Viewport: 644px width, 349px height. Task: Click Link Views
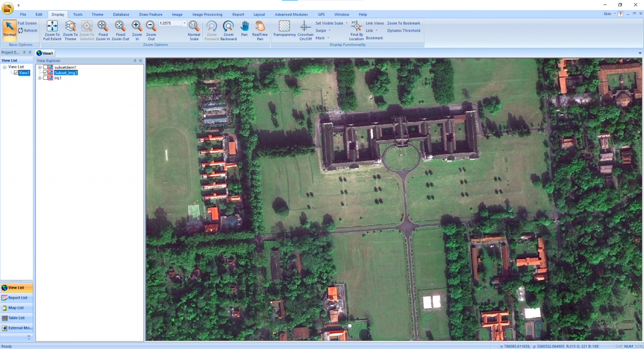point(375,23)
